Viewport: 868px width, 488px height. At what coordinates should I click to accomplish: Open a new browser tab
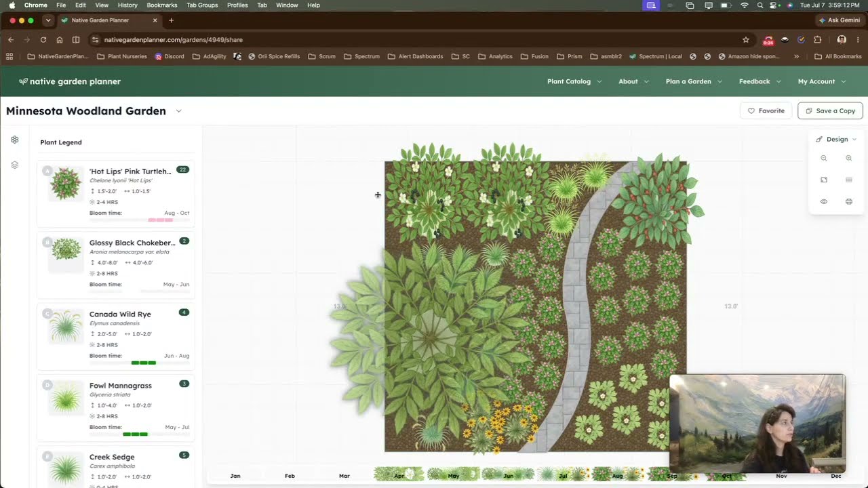(x=171, y=20)
